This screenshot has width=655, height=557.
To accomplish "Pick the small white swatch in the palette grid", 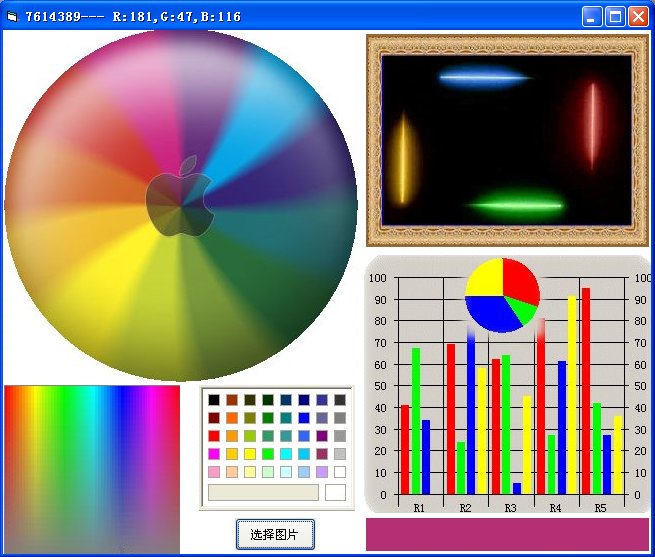I will 340,472.
